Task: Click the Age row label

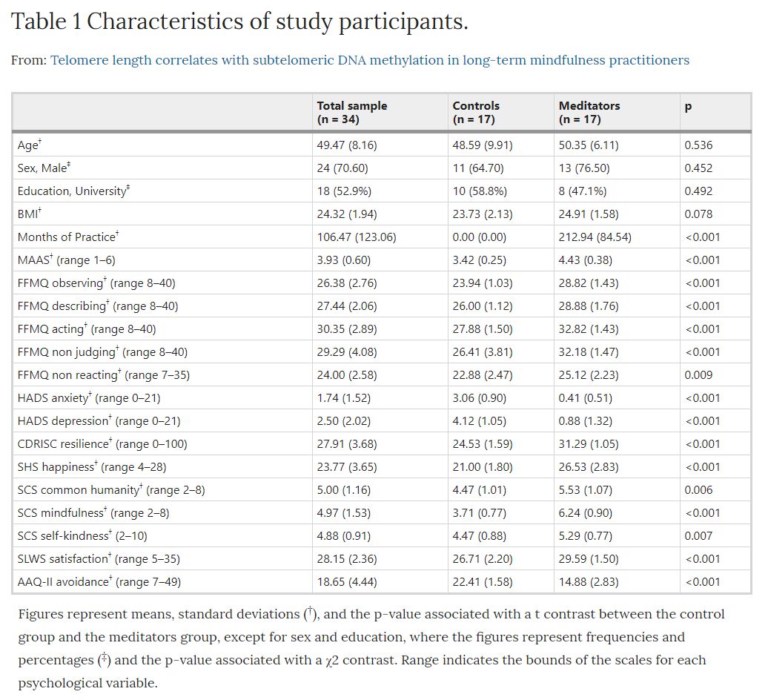Action: coord(30,145)
